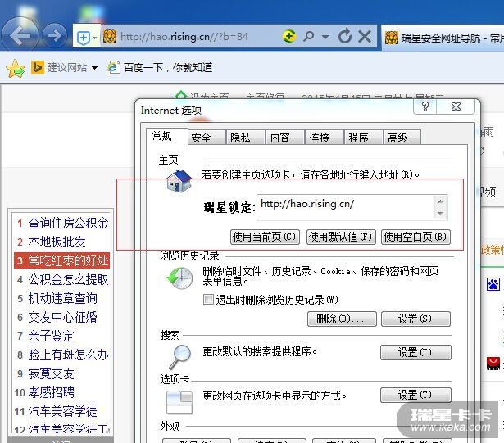Open the 交友中心征婚 list link
The image size is (504, 443).
[x=62, y=317]
